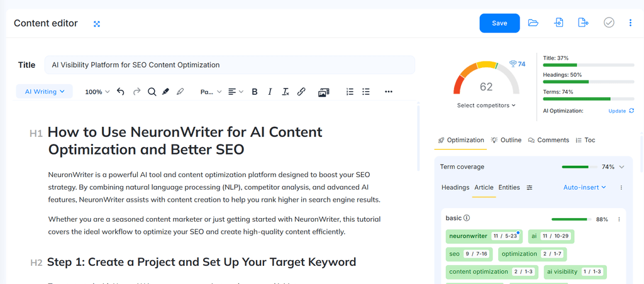This screenshot has height=284, width=644.
Task: Open the AI Writing dropdown
Action: [x=45, y=92]
